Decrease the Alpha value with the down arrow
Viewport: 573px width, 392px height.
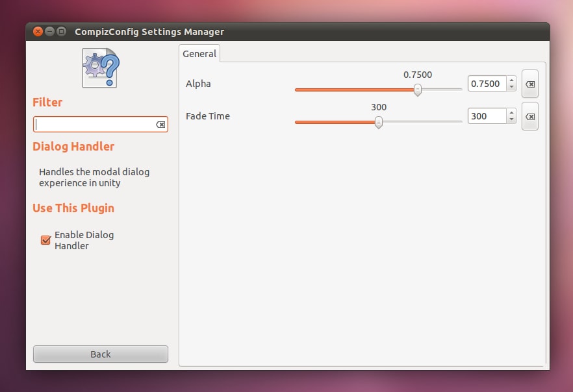click(x=512, y=87)
